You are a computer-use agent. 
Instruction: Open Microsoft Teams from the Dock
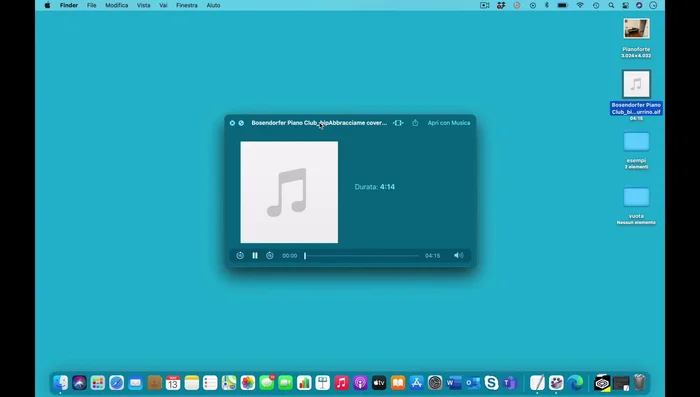[510, 383]
